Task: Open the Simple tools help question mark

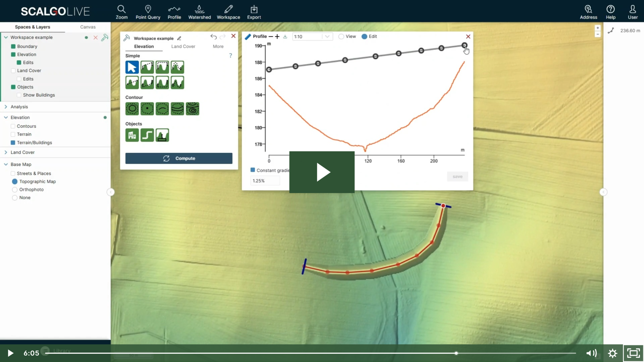Action: coord(230,56)
